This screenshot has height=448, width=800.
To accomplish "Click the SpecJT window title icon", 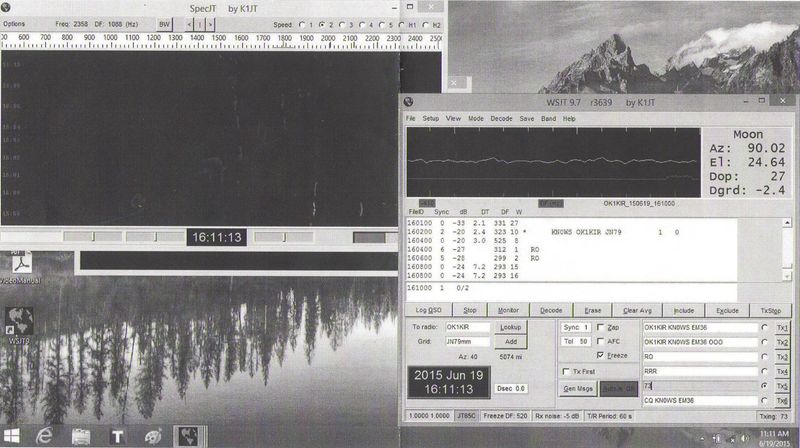I will (x=6, y=7).
